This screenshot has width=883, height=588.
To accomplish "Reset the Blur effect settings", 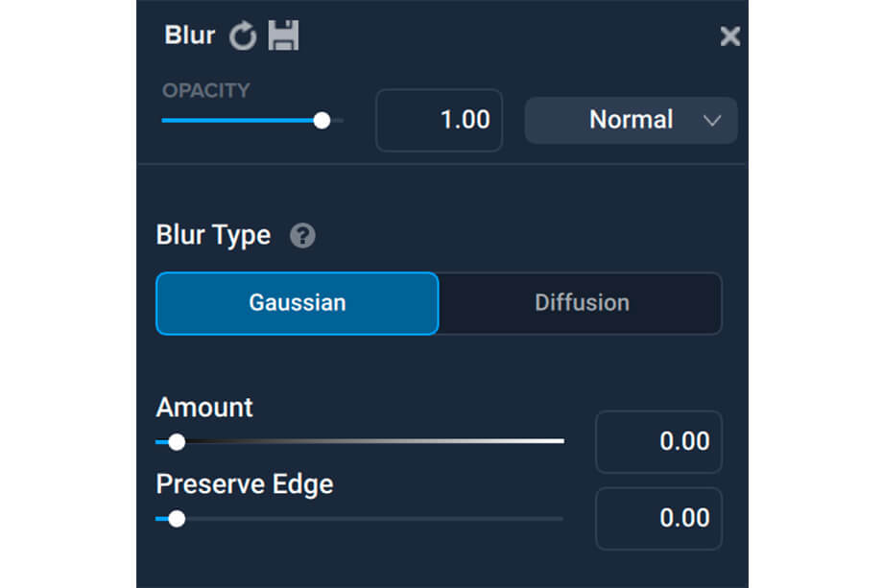I will tap(243, 36).
